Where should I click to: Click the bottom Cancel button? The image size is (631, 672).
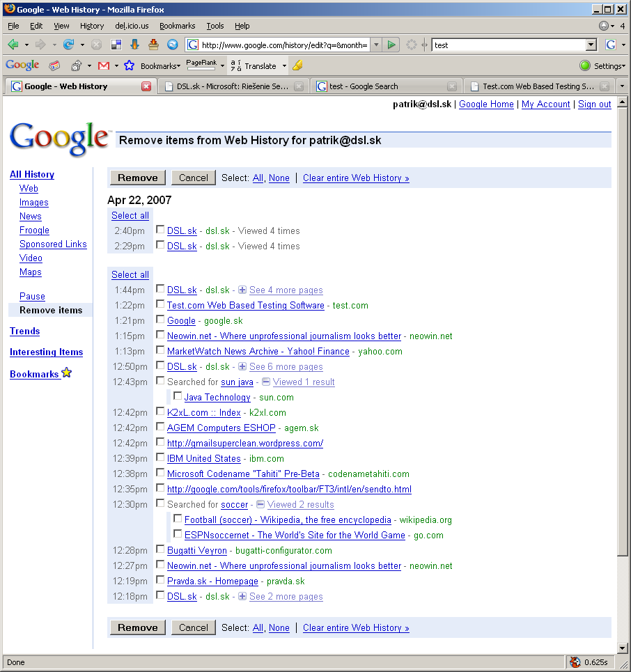[194, 627]
